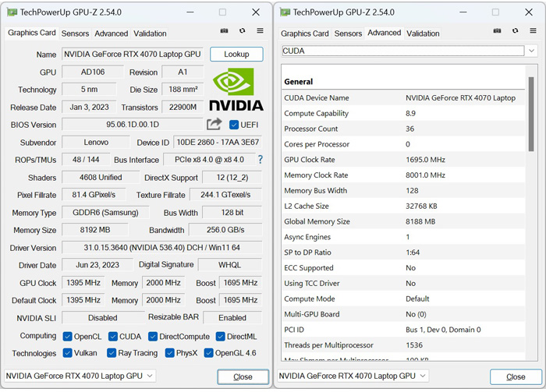This screenshot has width=546, height=392.
Task: Click the Bus Interface question mark help
Action: pyautogui.click(x=260, y=160)
